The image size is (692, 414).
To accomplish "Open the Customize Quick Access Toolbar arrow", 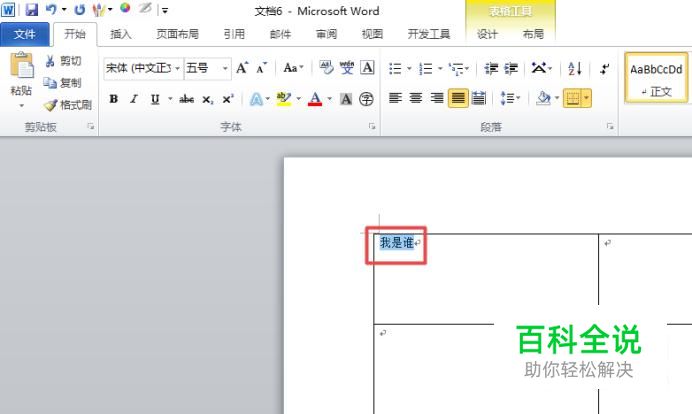I will click(165, 10).
